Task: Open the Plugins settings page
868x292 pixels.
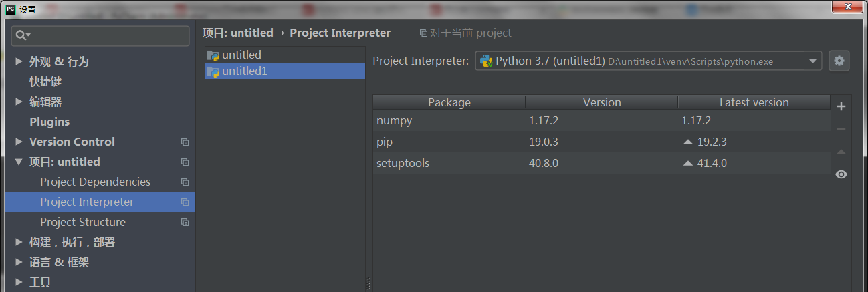Action: coord(49,122)
